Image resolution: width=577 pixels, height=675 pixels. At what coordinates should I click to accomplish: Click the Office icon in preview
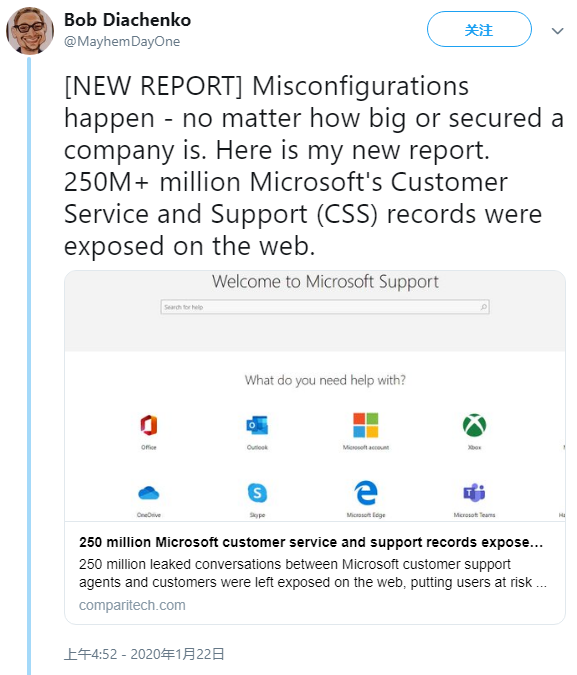[x=149, y=425]
